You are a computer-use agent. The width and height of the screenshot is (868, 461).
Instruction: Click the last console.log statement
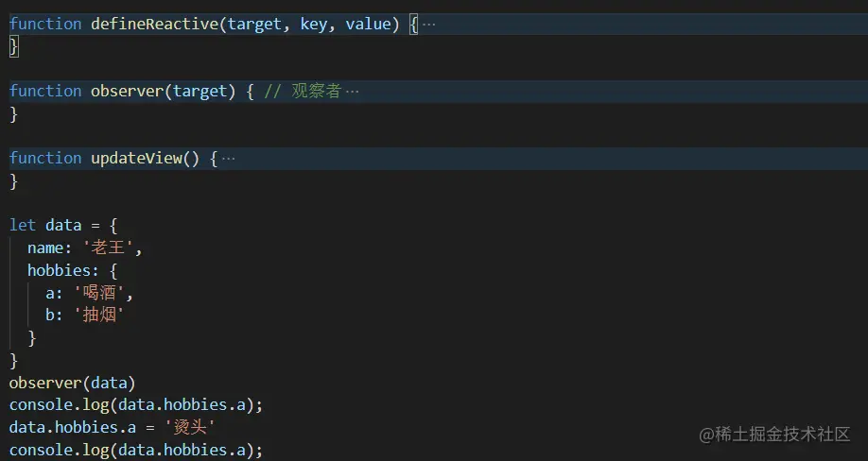tap(135, 450)
